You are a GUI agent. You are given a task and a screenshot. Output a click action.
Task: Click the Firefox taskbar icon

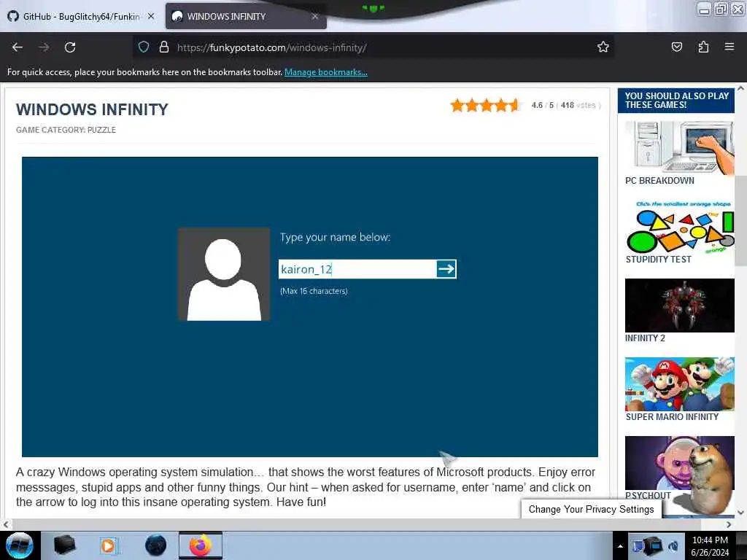point(201,545)
